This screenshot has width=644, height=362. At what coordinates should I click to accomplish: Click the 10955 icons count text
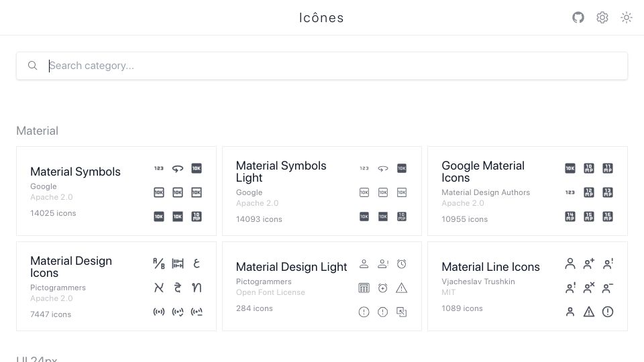(x=464, y=219)
